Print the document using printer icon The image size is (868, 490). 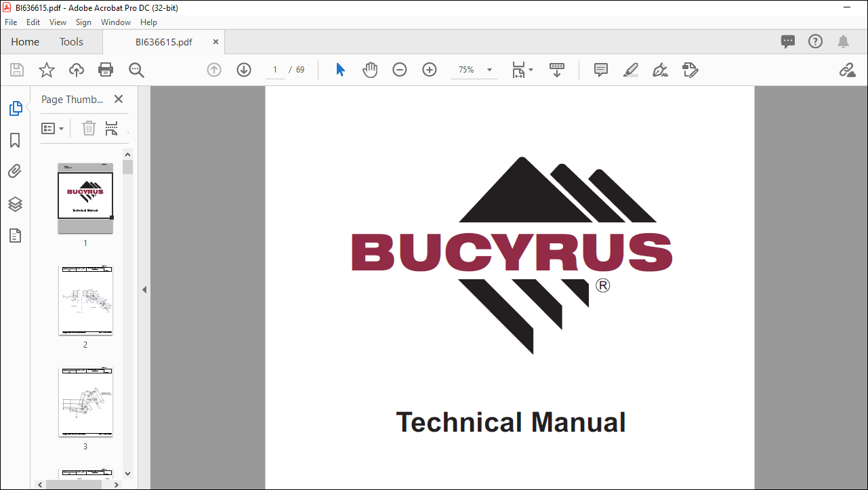click(106, 70)
